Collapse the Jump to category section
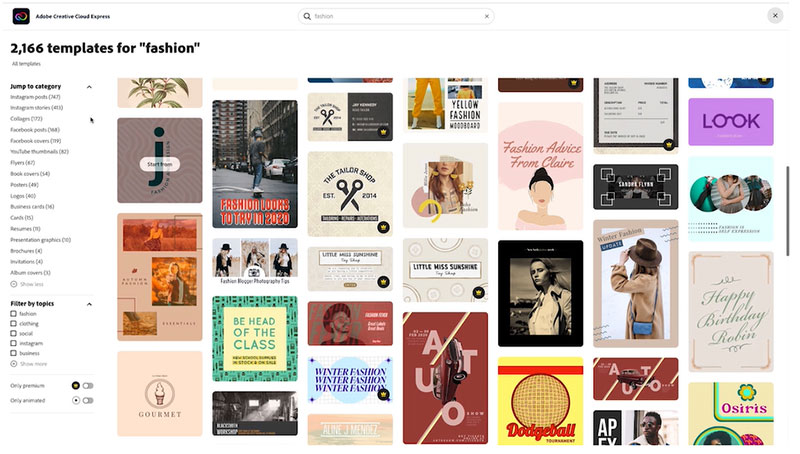The height and width of the screenshot is (454, 800). (89, 87)
